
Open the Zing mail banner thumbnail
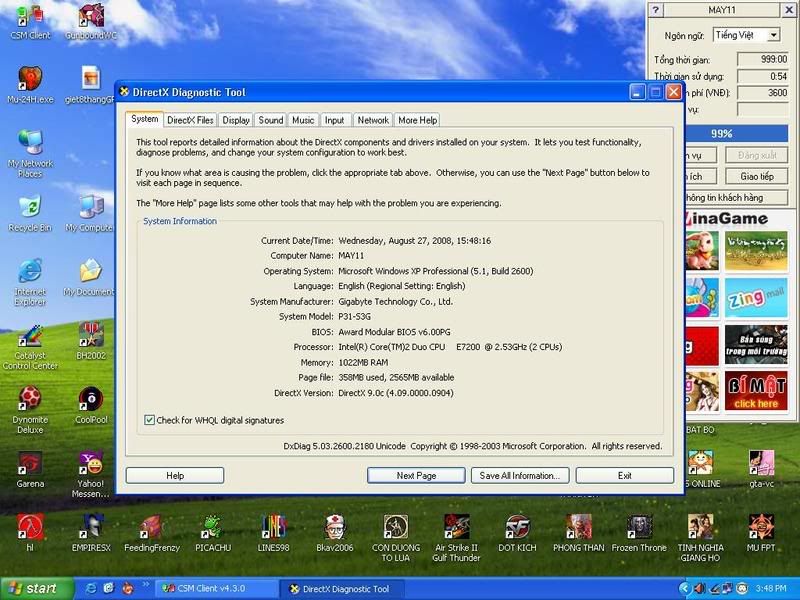tap(756, 297)
